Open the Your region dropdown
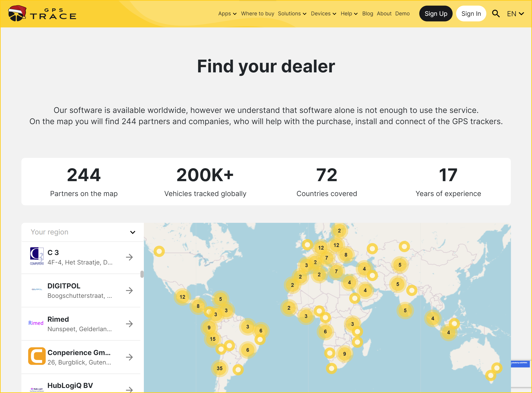 click(82, 232)
